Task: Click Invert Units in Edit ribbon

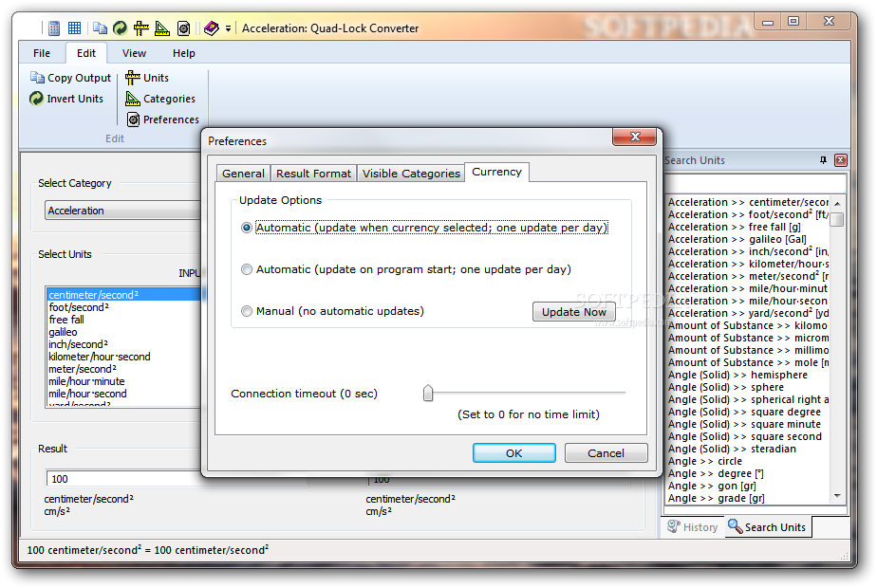Action: click(66, 99)
